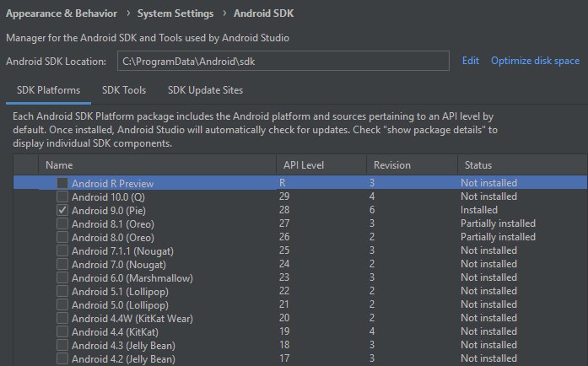Viewport: 588px width, 366px height.
Task: Check the Android R Preview checkbox
Action: pos(62,183)
